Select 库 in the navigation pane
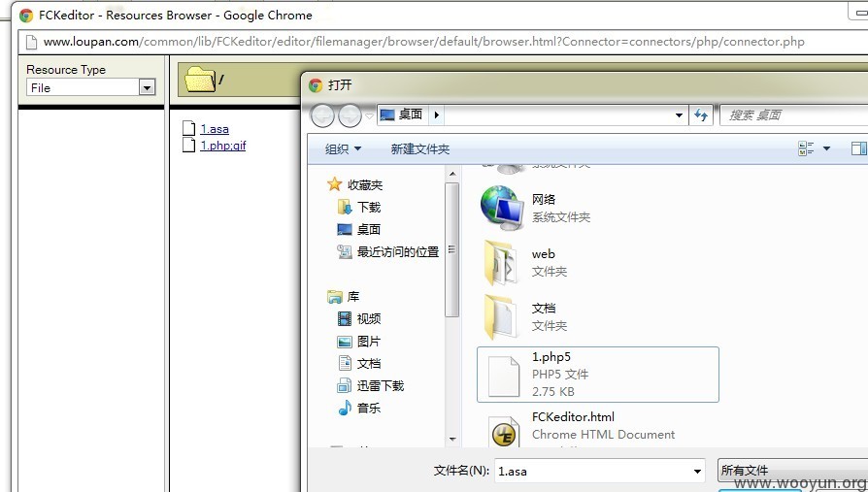Screen dimensions: 868x492 [x=343, y=297]
